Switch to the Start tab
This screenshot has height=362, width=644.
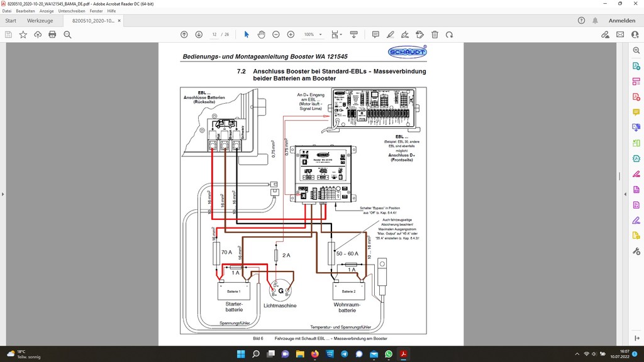[x=11, y=21]
